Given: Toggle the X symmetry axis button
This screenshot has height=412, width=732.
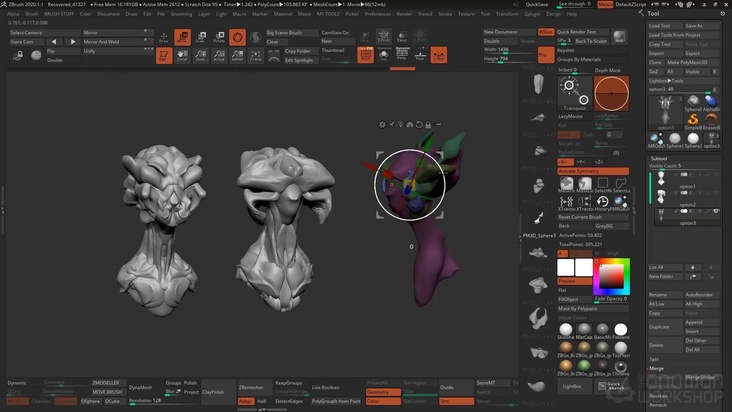Looking at the screenshot, I should click(x=566, y=161).
